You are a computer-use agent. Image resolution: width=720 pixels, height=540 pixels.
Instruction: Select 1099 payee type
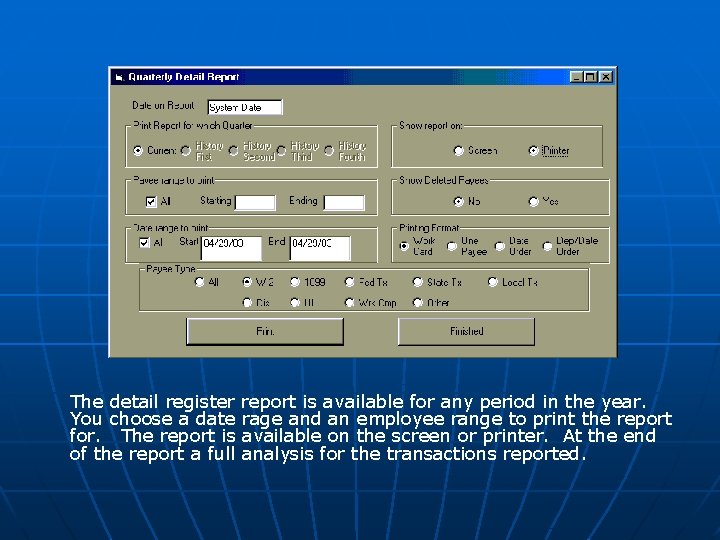point(295,282)
